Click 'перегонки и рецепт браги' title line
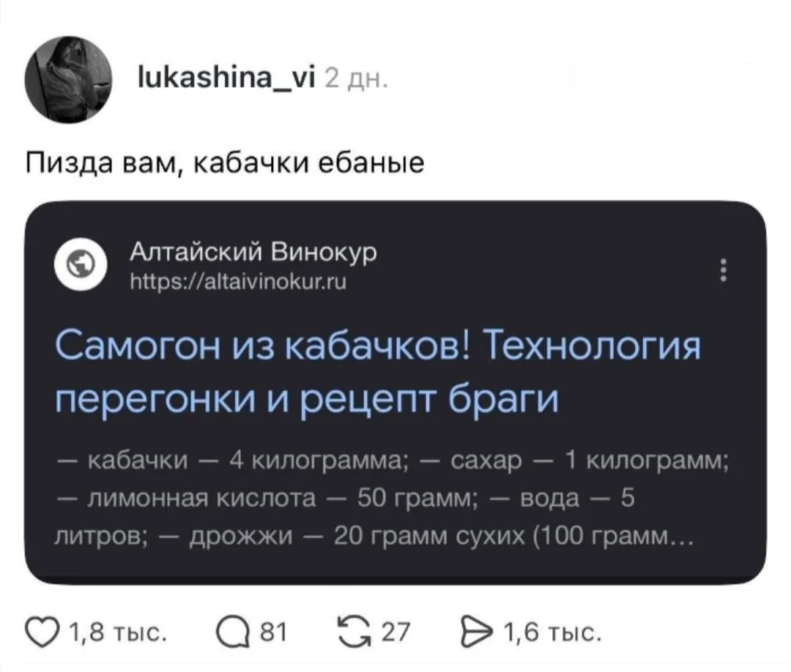Viewport: 791px width, 672px height. (x=307, y=399)
